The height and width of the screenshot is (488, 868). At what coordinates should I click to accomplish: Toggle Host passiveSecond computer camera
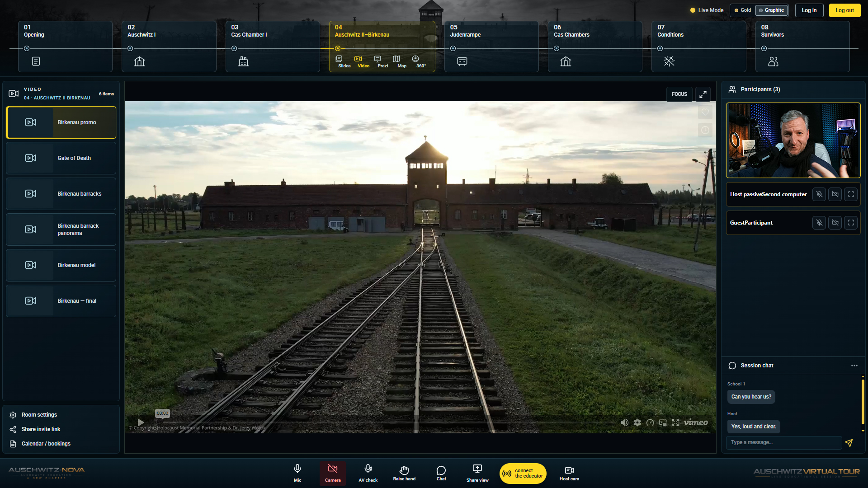835,194
